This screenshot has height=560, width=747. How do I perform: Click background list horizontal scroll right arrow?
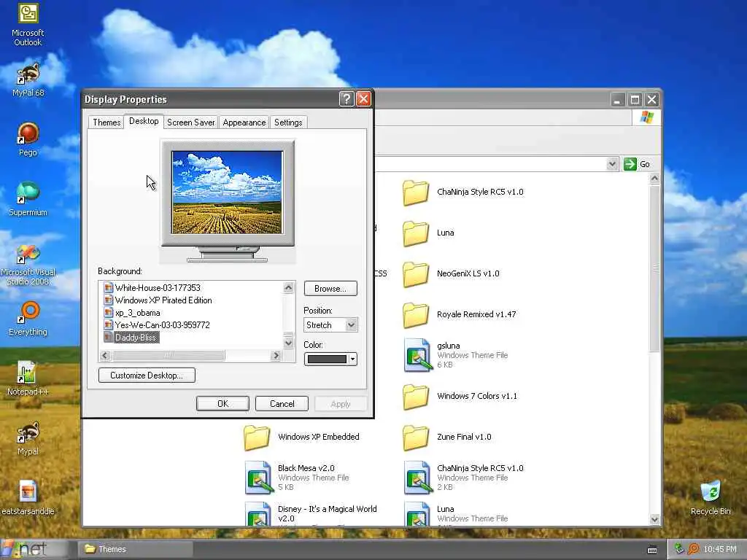pos(276,355)
